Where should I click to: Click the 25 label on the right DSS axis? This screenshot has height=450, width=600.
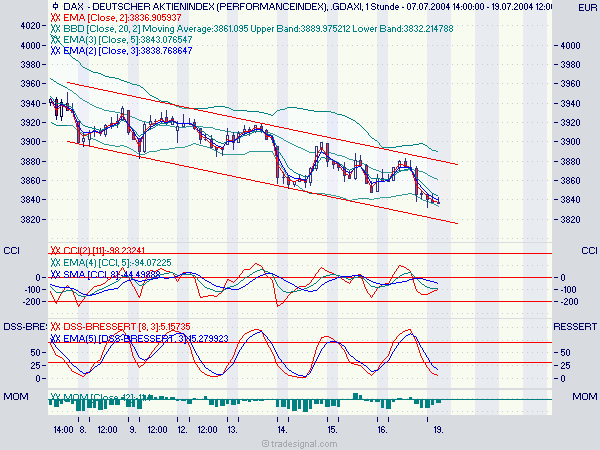pos(566,365)
